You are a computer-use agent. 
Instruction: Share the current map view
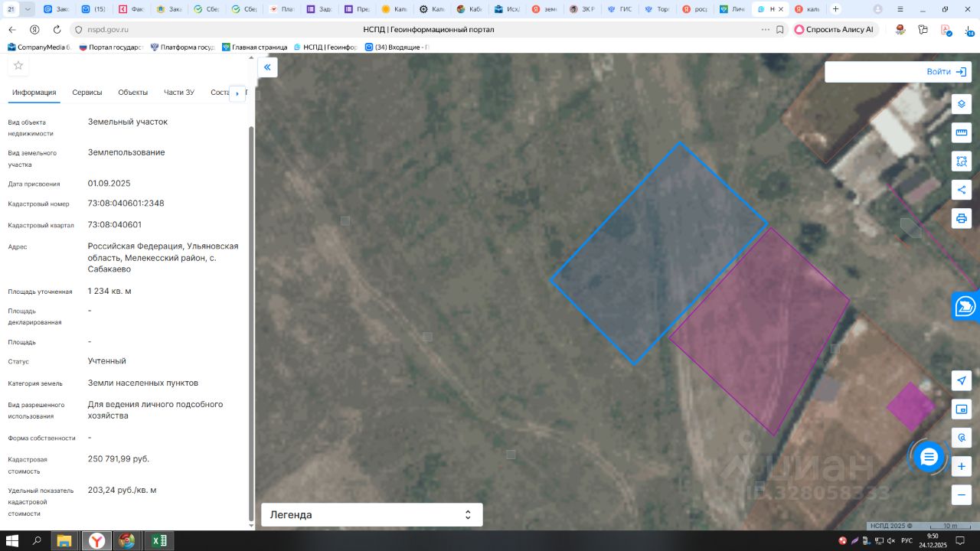coord(962,190)
